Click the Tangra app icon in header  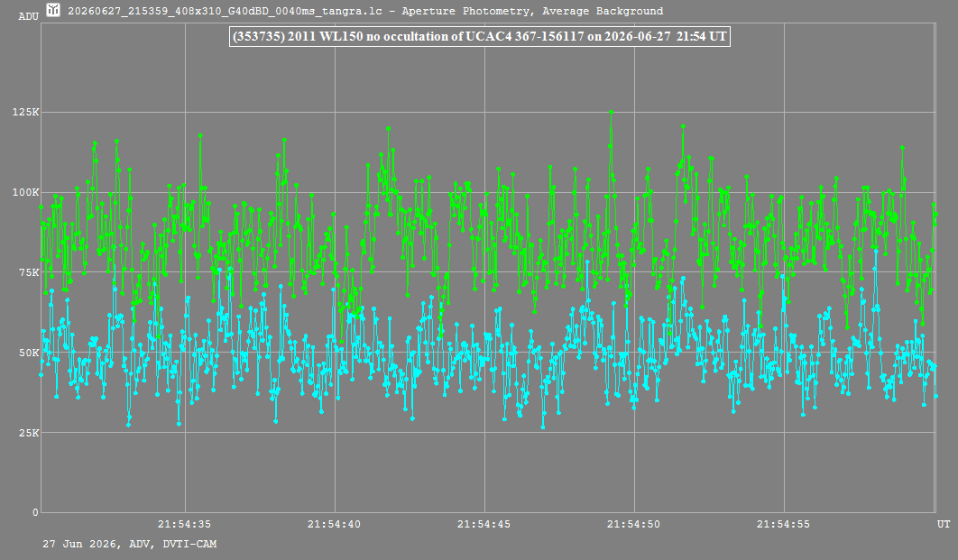54,10
